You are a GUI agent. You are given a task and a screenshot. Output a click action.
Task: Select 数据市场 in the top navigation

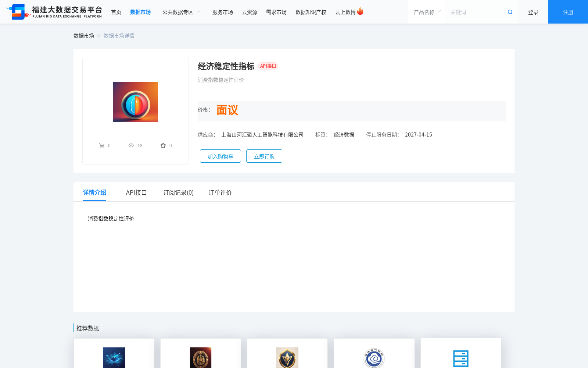(x=140, y=12)
